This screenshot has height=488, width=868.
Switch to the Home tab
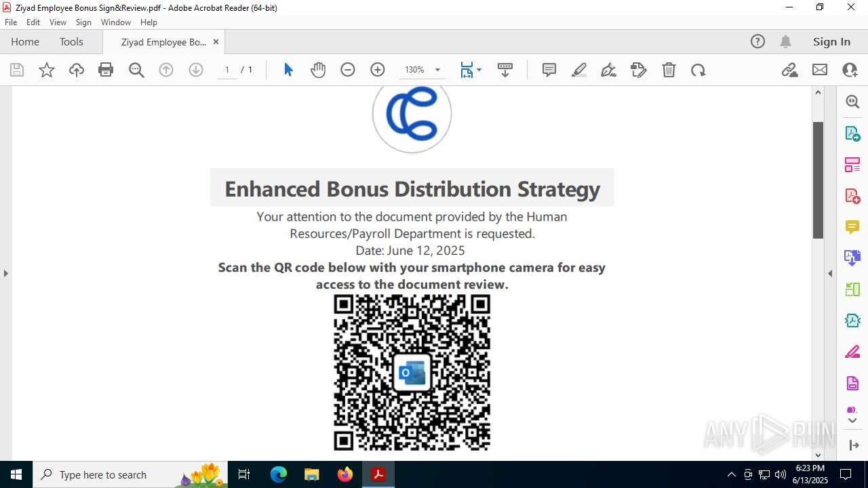tap(25, 41)
